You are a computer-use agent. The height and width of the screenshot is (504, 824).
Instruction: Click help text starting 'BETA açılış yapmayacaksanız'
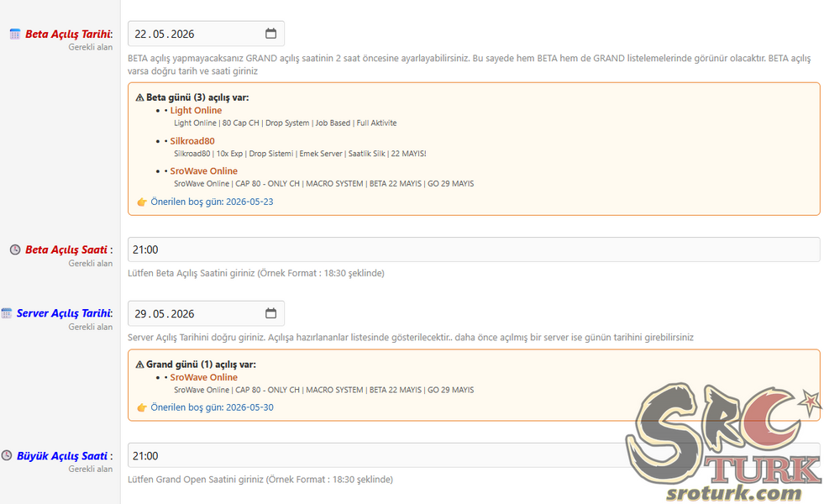[470, 65]
